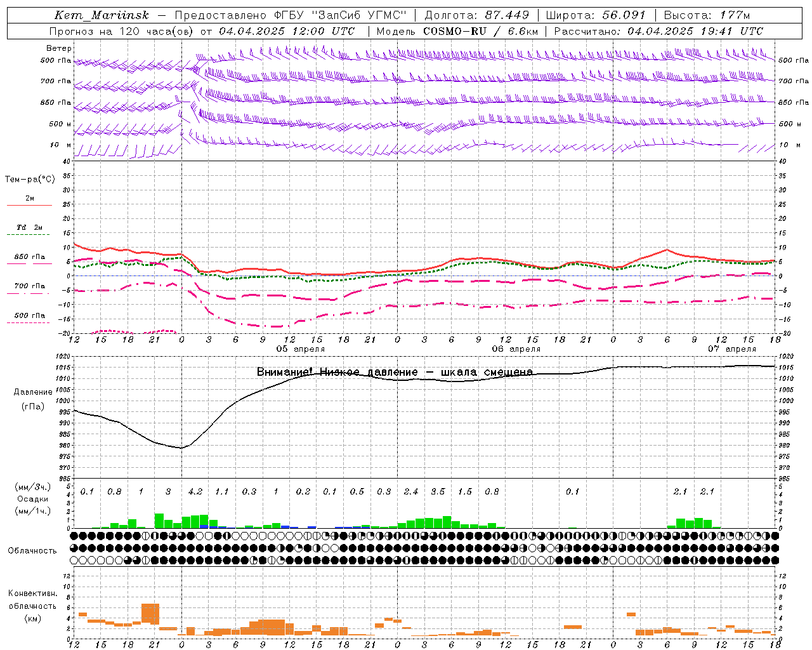Click the 3-hour precipitation value 1.5
812x650 pixels.
465,491
